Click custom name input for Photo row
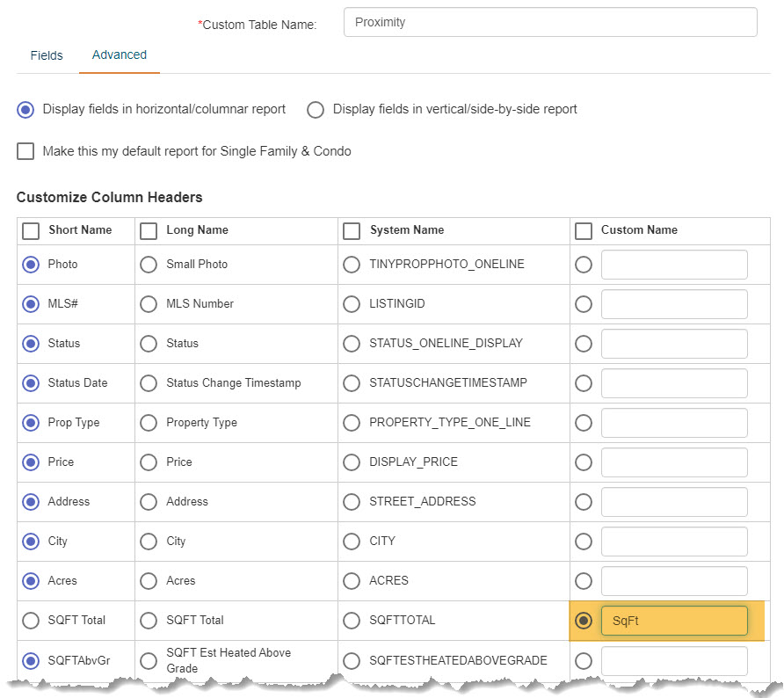 [x=674, y=265]
